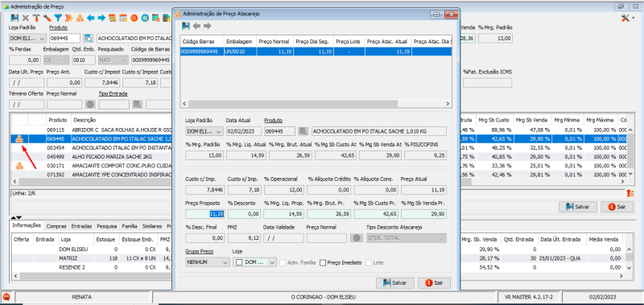Image resolution: width=644 pixels, height=305 pixels.
Task: Tick the DOM checkbox in the Loja combo
Action: click(239, 262)
